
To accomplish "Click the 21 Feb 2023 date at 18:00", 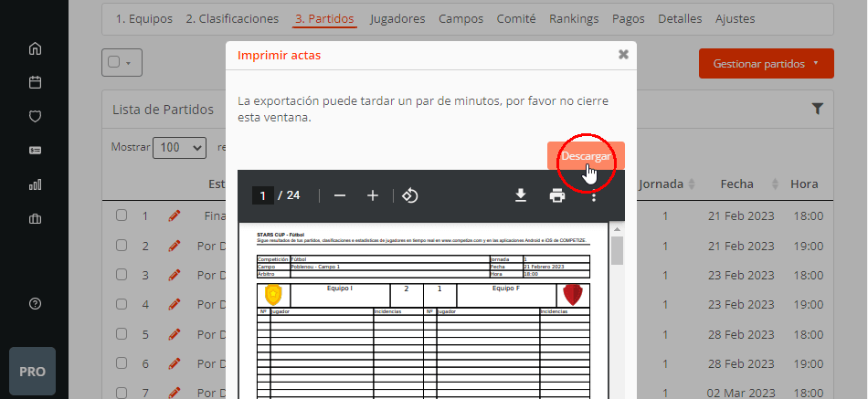I will click(x=741, y=215).
